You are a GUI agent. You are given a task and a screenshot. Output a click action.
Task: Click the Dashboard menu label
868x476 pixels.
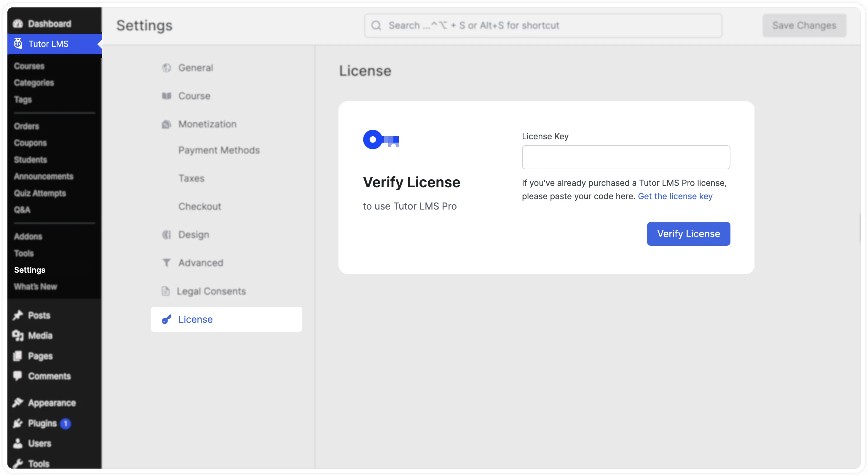tap(50, 24)
